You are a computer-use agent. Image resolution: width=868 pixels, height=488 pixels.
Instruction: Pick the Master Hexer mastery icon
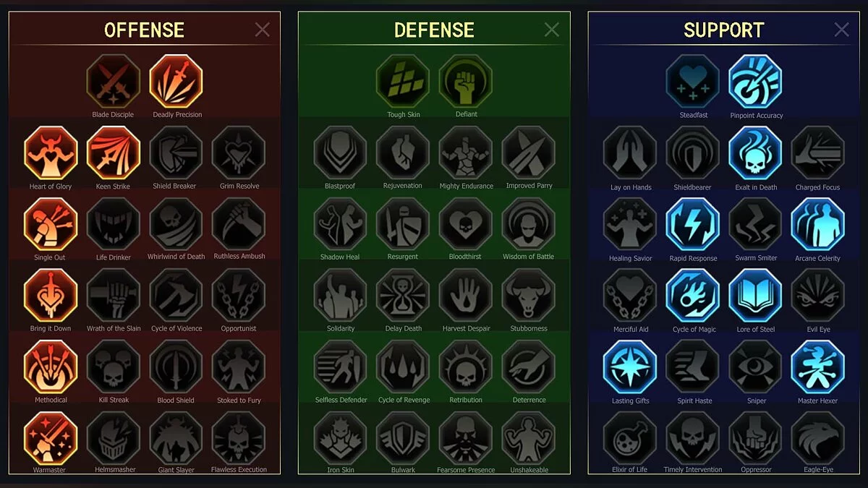click(818, 367)
